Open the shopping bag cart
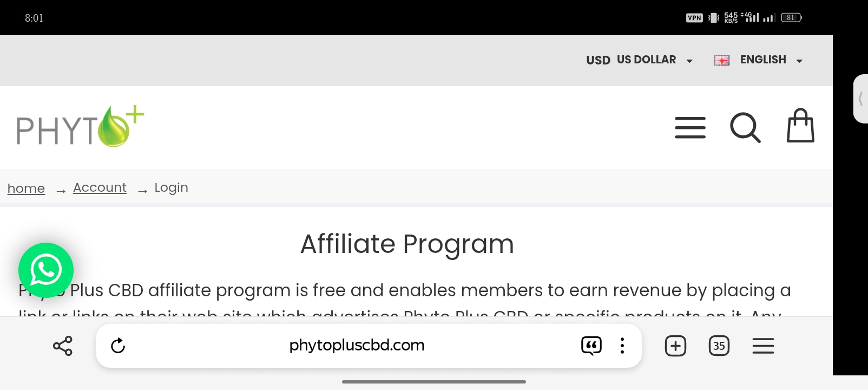Screen dimensions: 868x390 (x=800, y=126)
